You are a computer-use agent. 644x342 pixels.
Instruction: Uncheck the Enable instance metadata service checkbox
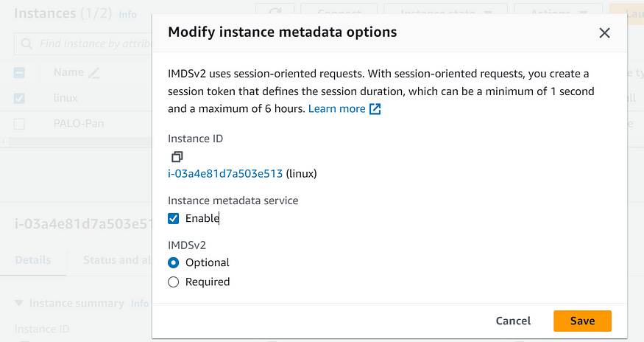point(173,218)
